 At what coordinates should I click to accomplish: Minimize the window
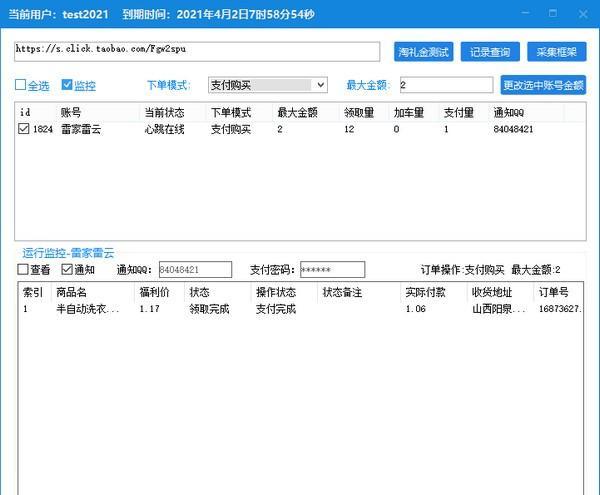(x=526, y=14)
